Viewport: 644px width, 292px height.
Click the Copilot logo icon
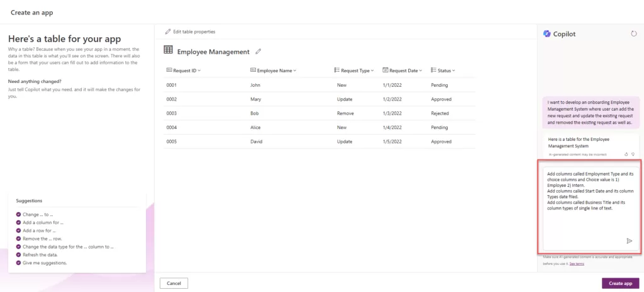pyautogui.click(x=547, y=34)
